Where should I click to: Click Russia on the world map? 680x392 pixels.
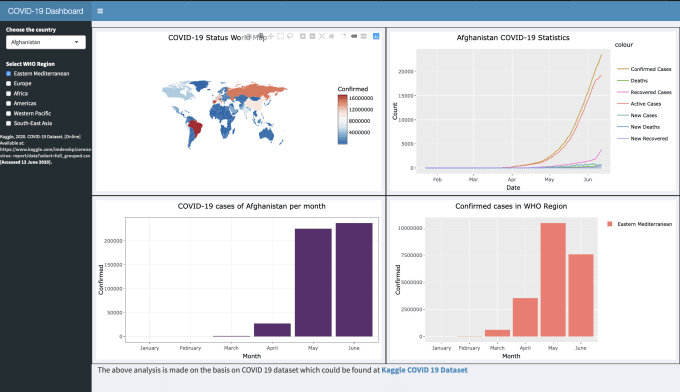point(256,91)
